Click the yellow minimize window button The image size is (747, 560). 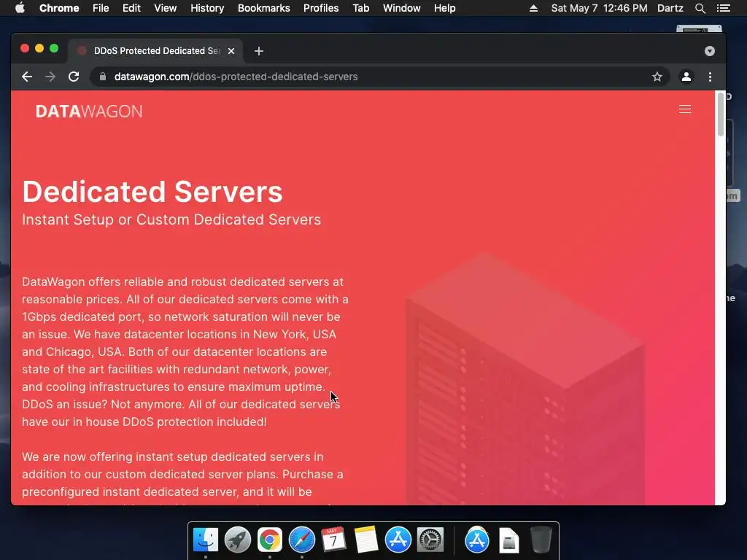[x=39, y=48]
